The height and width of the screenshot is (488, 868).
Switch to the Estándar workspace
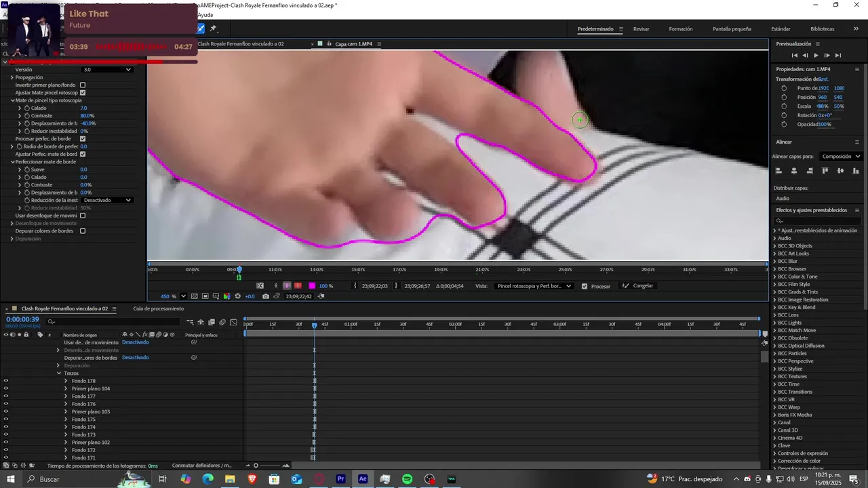(781, 29)
